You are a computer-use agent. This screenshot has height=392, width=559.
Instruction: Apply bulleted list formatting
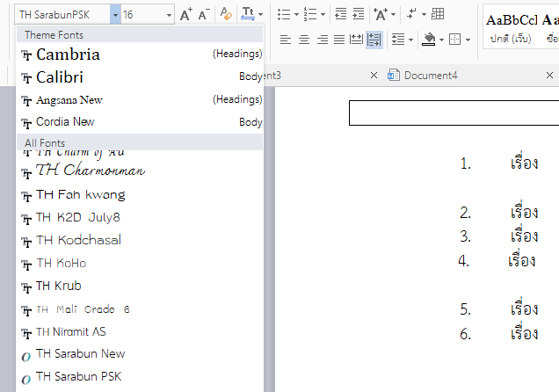[x=284, y=14]
